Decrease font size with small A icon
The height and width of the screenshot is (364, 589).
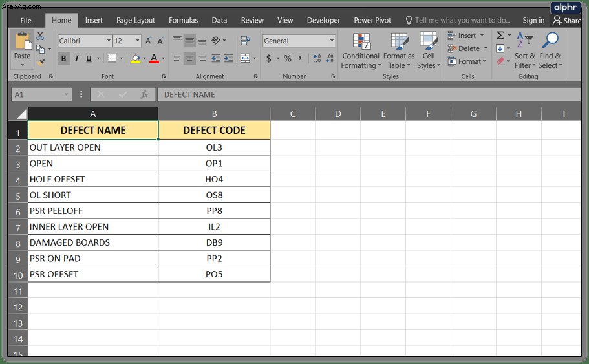160,41
